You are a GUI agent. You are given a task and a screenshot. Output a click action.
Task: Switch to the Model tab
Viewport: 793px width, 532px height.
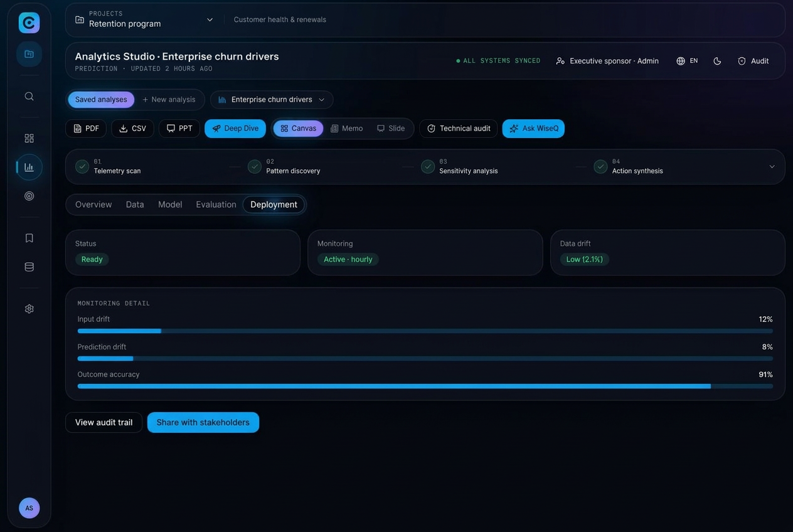(x=170, y=205)
